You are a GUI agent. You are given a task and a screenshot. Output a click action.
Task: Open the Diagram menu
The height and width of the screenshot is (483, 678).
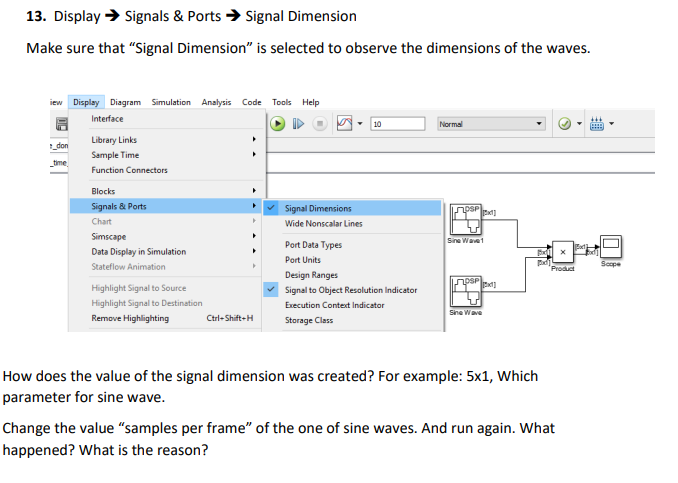tap(125, 102)
